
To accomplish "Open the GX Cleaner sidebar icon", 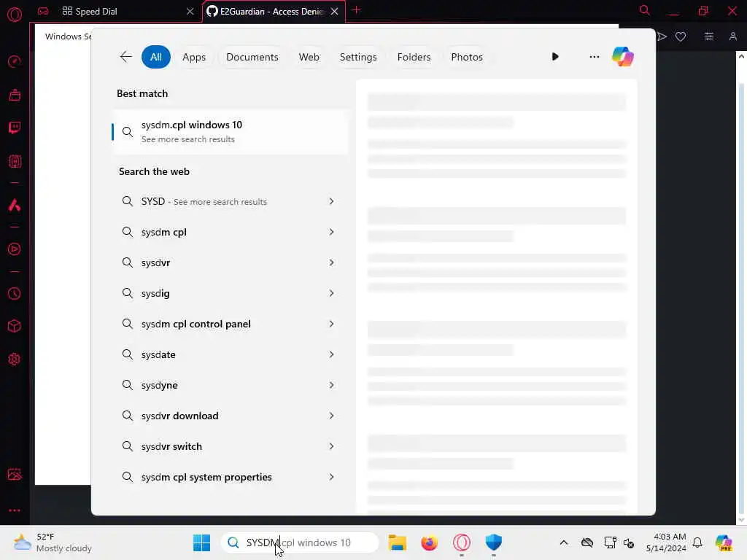I will pyautogui.click(x=15, y=95).
